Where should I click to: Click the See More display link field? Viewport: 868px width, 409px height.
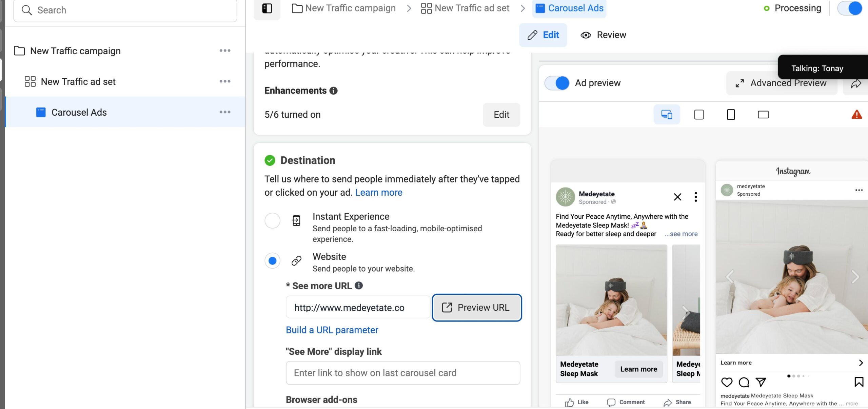pyautogui.click(x=403, y=373)
